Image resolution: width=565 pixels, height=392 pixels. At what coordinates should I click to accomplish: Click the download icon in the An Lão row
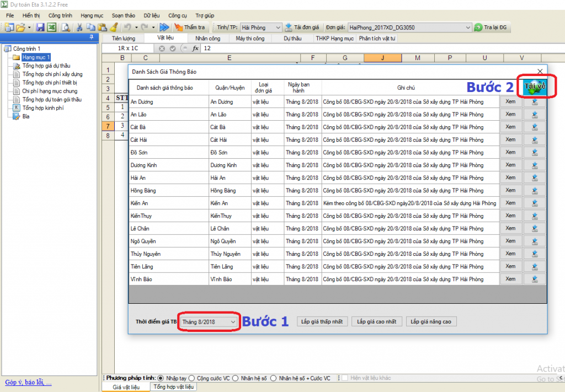tap(535, 114)
